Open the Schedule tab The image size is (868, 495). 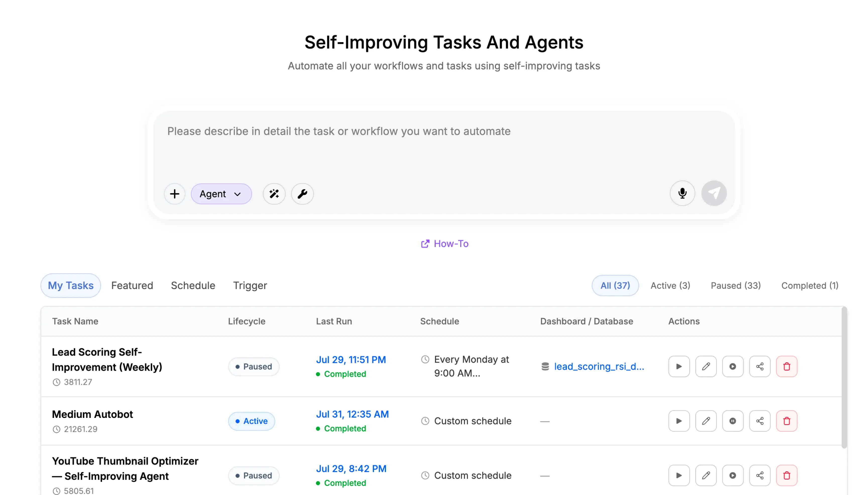(193, 286)
